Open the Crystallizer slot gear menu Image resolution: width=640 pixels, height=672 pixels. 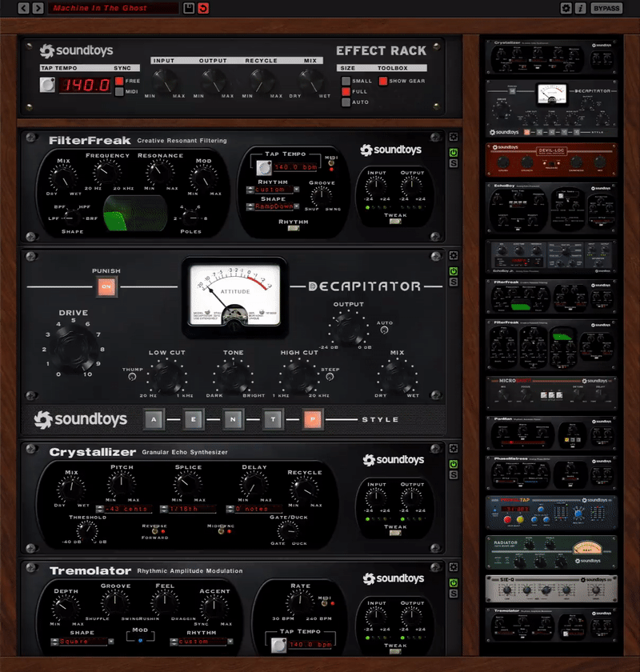coord(453,449)
